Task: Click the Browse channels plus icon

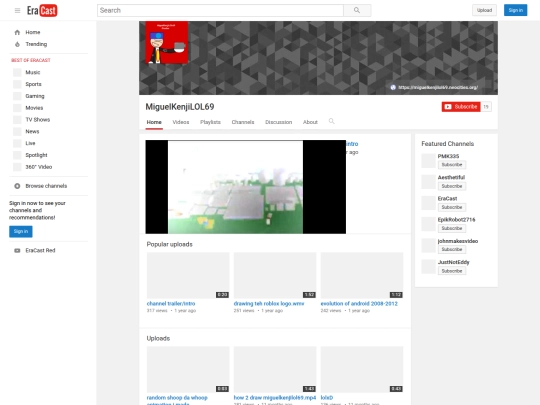Action: (17, 186)
